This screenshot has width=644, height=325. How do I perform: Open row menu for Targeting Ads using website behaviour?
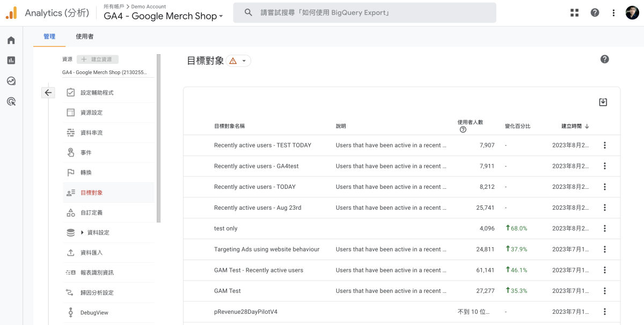point(605,249)
